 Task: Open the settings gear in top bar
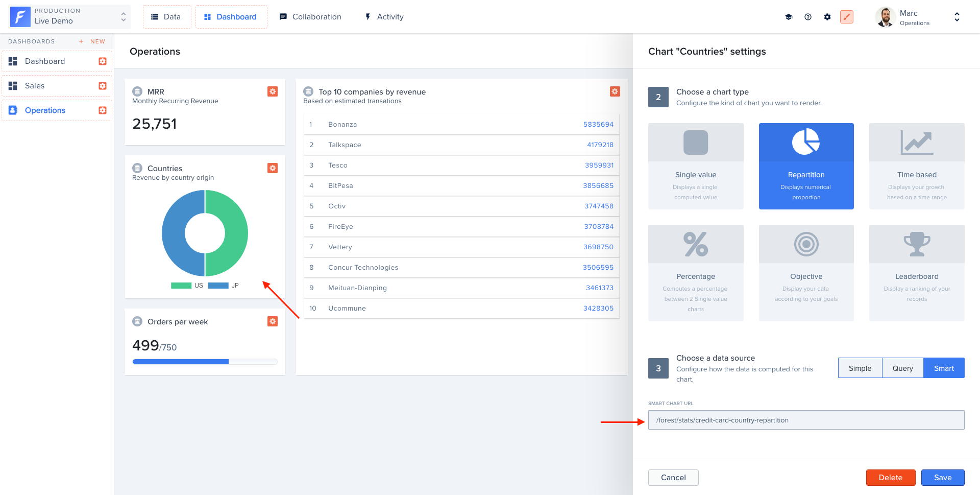point(827,17)
